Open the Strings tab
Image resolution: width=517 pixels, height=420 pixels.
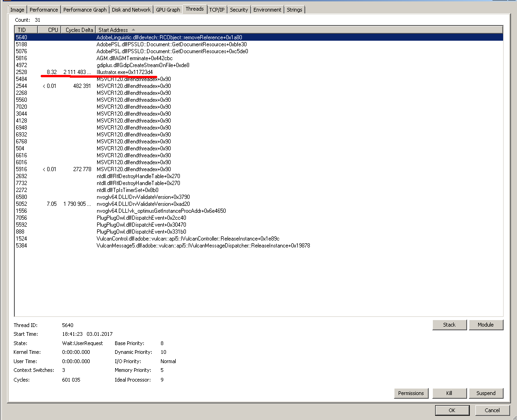pos(295,10)
